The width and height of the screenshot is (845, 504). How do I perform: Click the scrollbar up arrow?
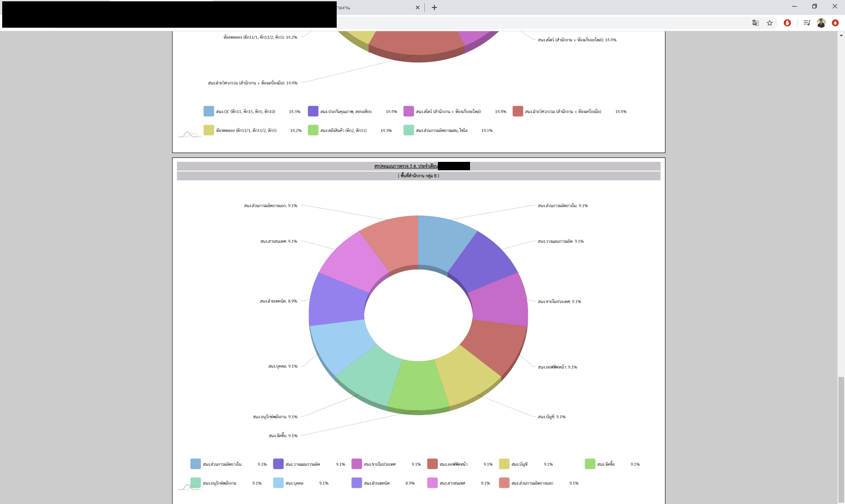click(x=841, y=35)
